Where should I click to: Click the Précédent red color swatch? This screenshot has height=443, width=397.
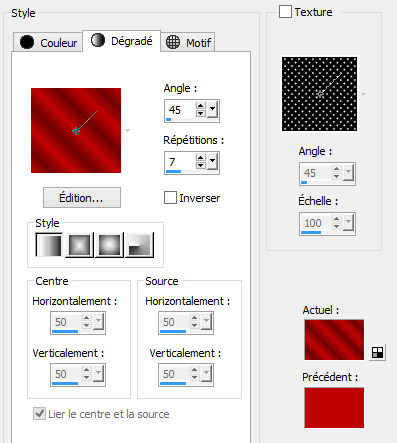point(334,407)
